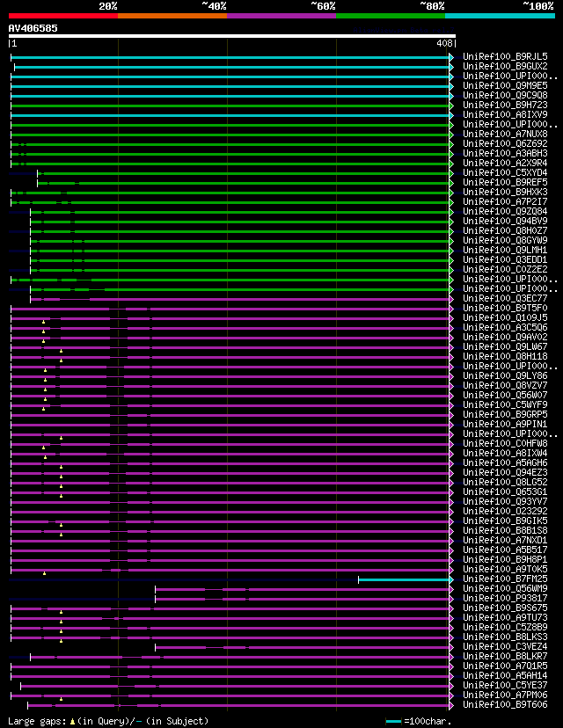
Task: Open hit UniRef100_Q8LG52
Action: [x=505, y=483]
